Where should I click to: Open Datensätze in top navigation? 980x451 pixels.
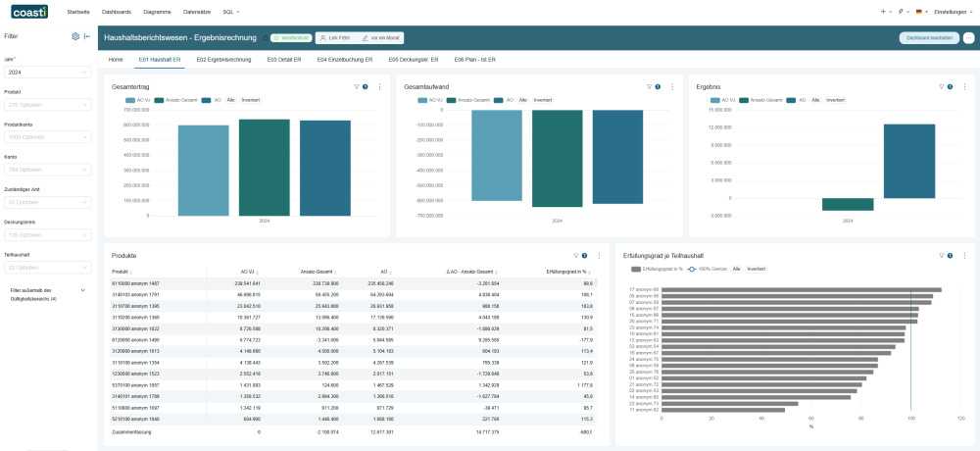click(x=197, y=12)
